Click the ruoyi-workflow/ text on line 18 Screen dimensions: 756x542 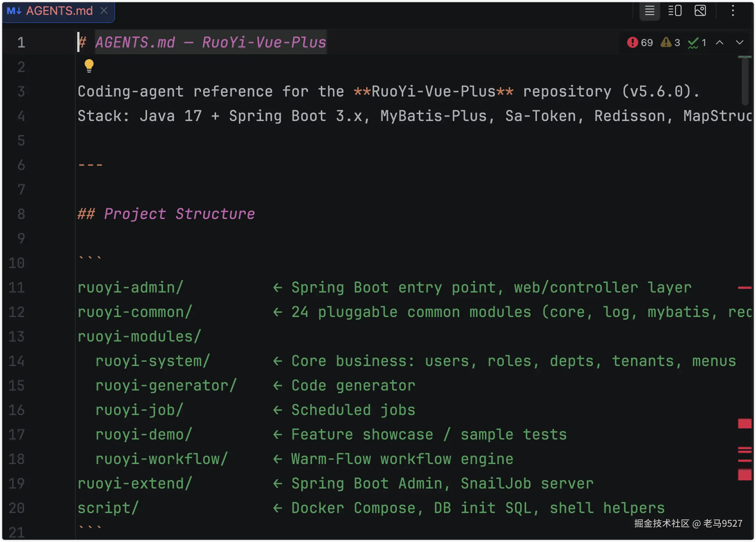161,459
